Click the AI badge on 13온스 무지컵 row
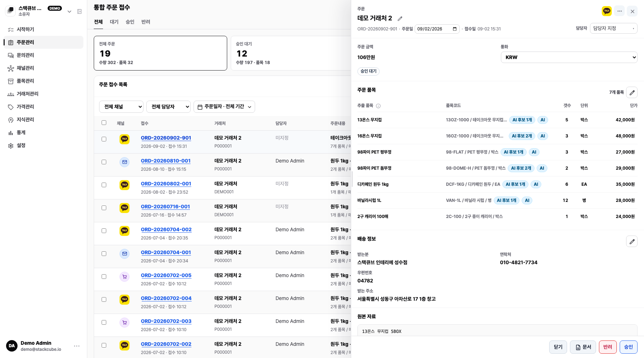Viewport: 644px width, 358px height. click(543, 120)
